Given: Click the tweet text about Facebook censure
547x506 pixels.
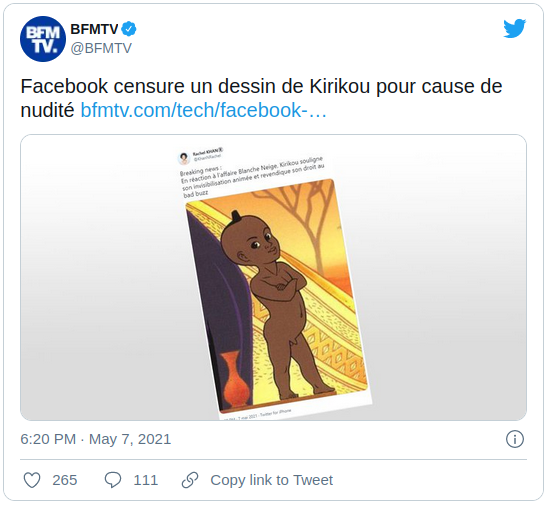Looking at the screenshot, I should coord(261,98).
